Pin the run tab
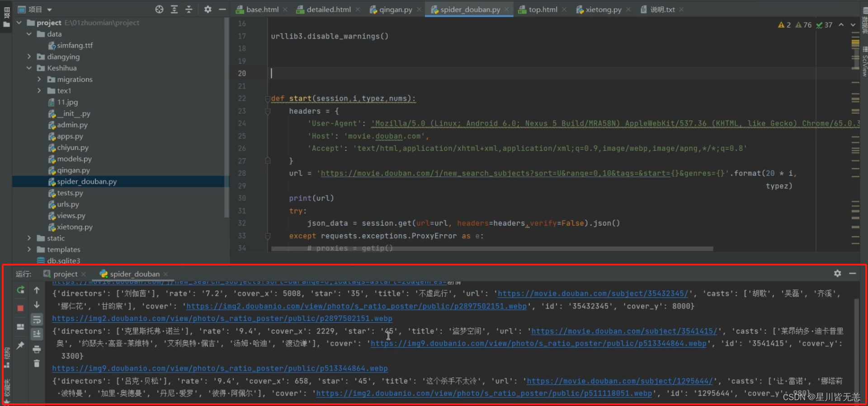This screenshot has height=406, width=868. tap(20, 345)
